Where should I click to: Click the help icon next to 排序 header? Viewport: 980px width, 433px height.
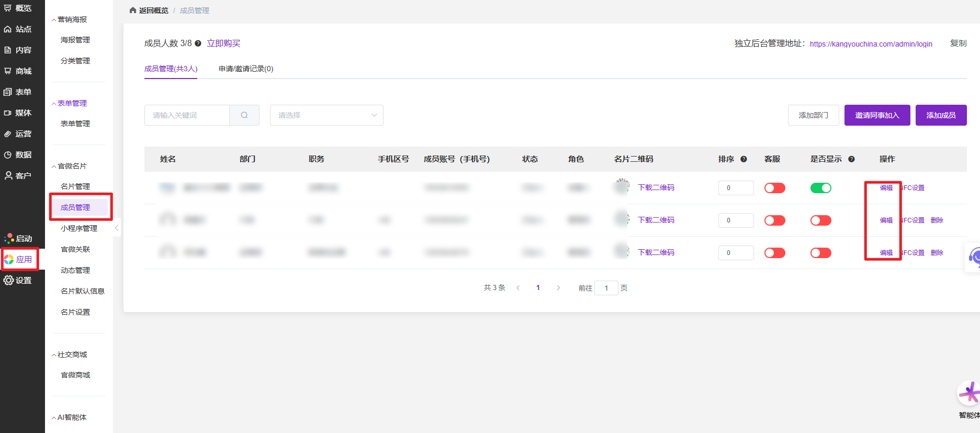[x=744, y=159]
